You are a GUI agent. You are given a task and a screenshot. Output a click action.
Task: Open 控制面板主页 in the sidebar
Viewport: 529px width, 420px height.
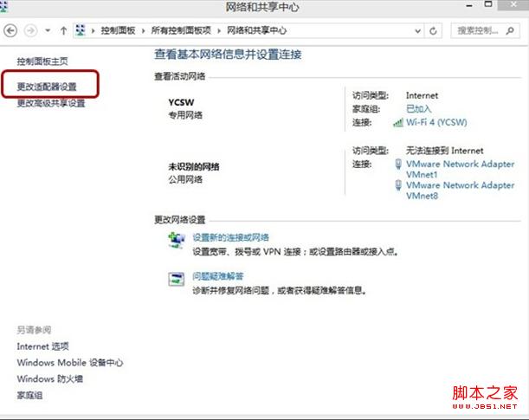[42, 61]
